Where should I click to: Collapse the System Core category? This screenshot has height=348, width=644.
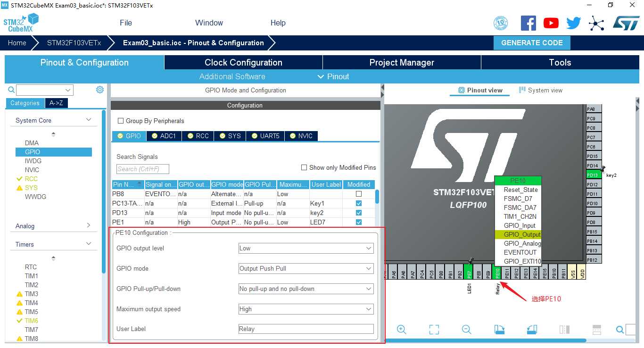point(89,120)
